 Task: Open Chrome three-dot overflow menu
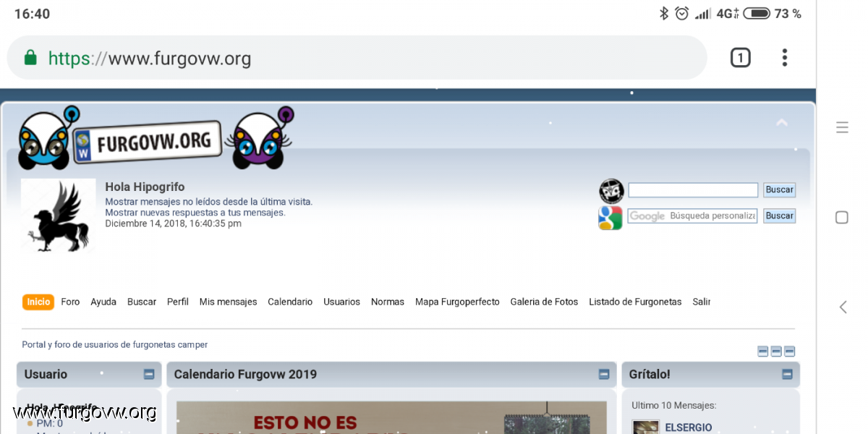(x=785, y=58)
